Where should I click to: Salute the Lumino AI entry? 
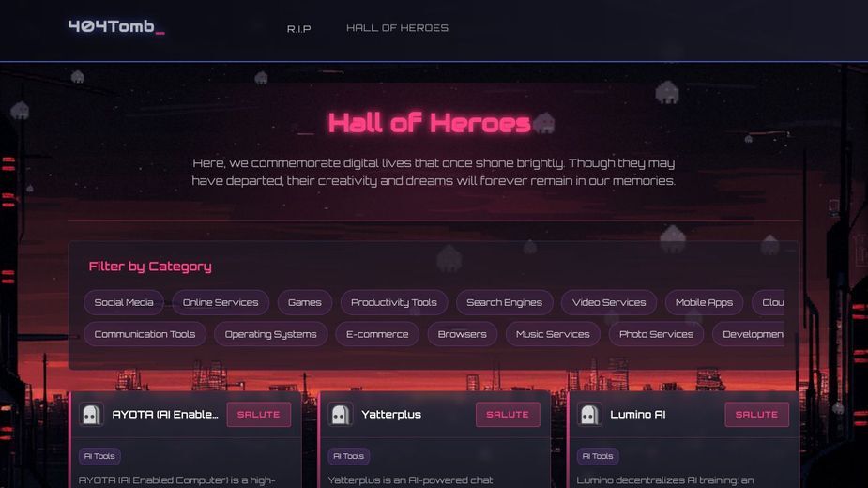(756, 414)
